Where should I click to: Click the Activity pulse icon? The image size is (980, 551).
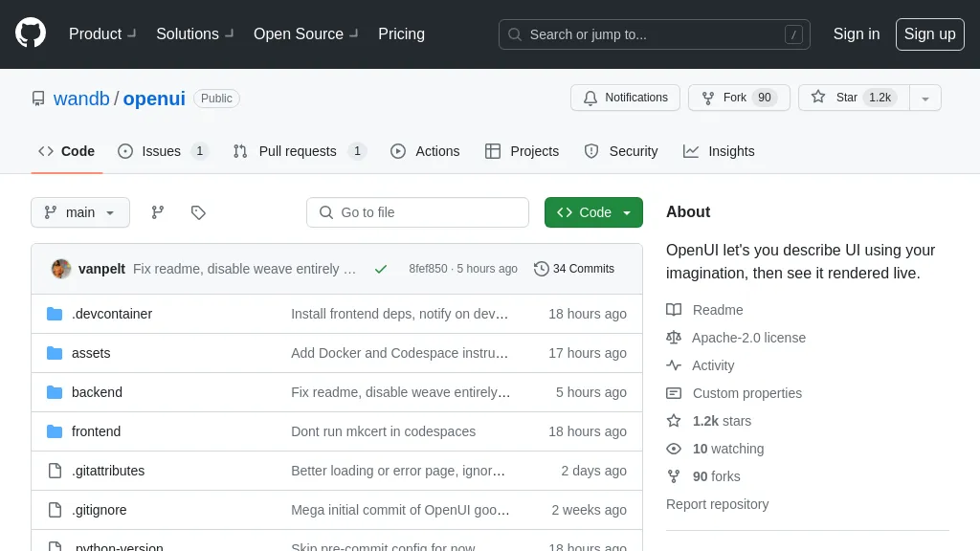coord(673,365)
